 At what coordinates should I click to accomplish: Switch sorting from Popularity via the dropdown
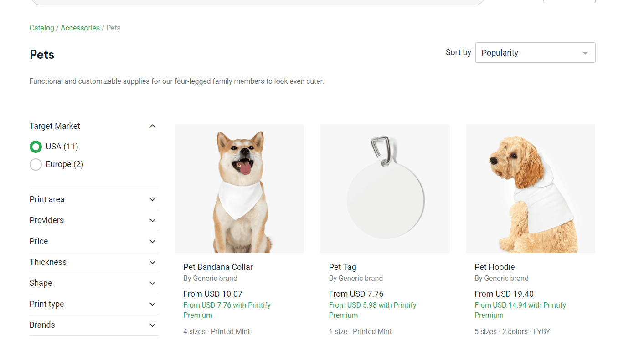[x=535, y=52]
